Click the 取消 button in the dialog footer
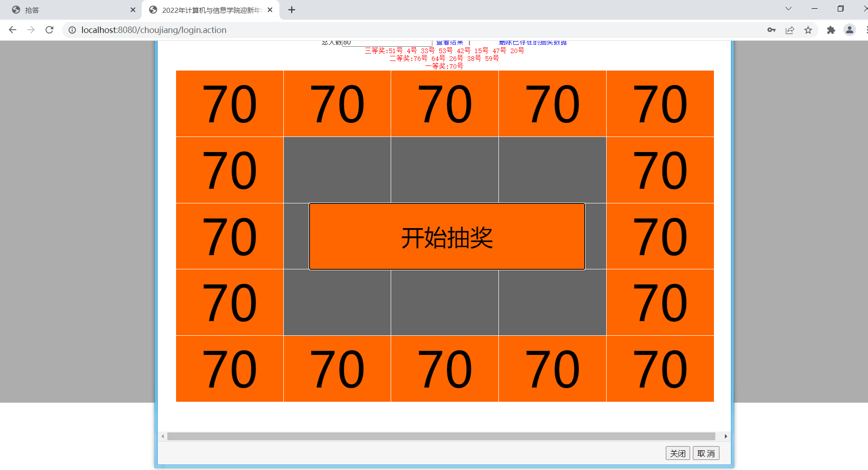 (x=706, y=454)
